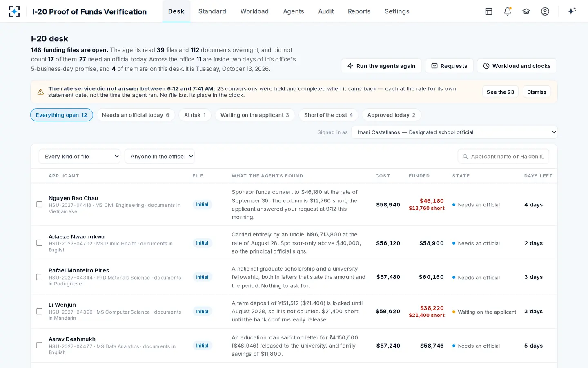Screen dimensions: 588x368
Task: Click the Initial badge in Aarav Deshmukh row
Action: point(202,346)
